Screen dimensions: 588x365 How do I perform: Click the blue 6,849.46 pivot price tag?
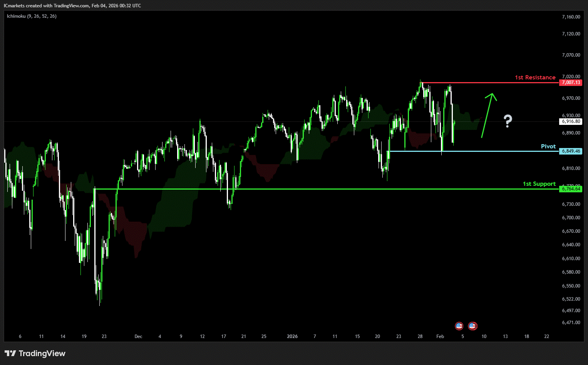571,151
